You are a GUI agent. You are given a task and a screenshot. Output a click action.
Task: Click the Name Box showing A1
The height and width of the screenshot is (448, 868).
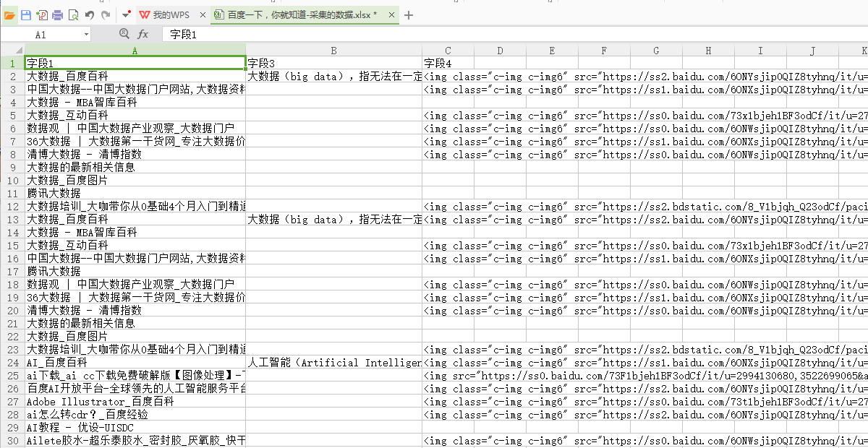41,34
